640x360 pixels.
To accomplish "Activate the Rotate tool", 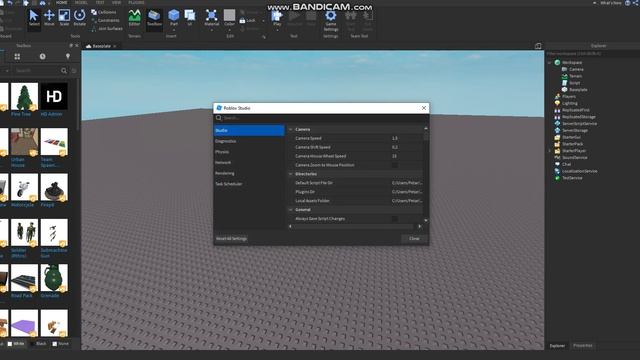I will click(80, 18).
